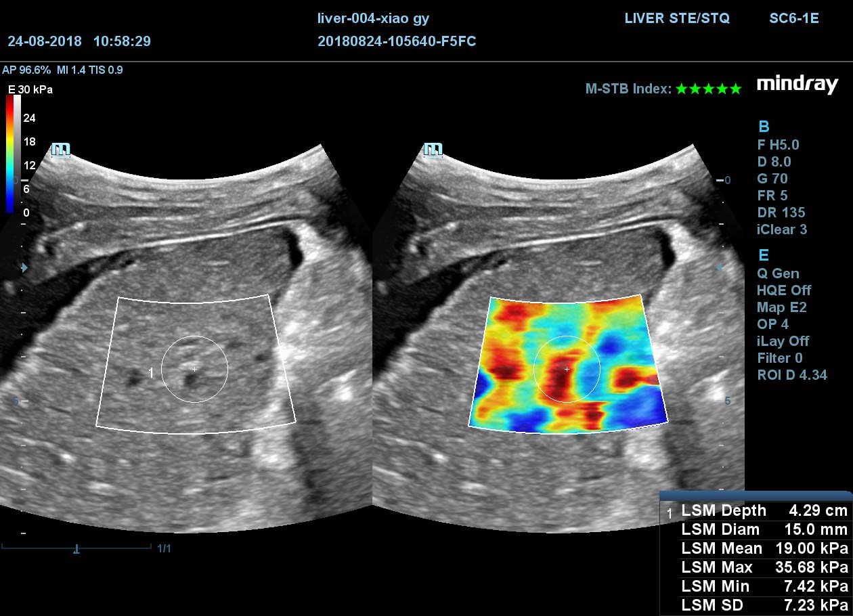Click the cine frame slider marker
Viewport: 853px width, 616px height.
pos(76,549)
